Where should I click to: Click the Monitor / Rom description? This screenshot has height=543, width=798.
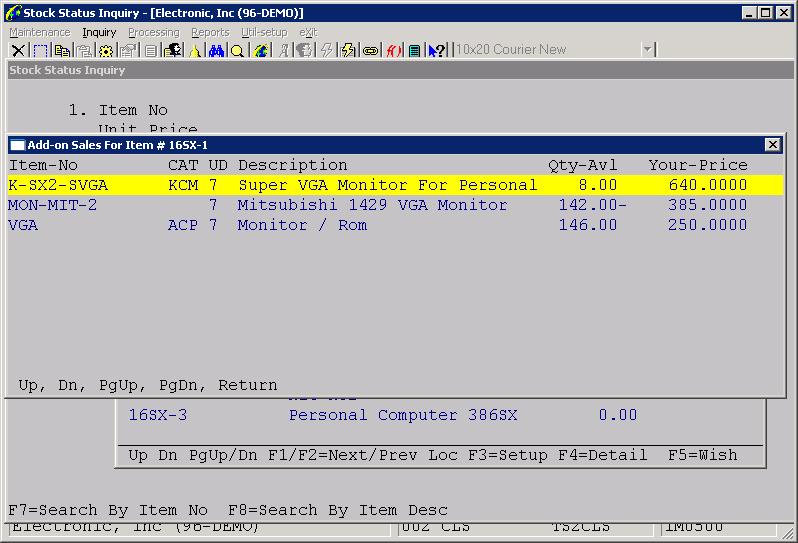pyautogui.click(x=302, y=225)
